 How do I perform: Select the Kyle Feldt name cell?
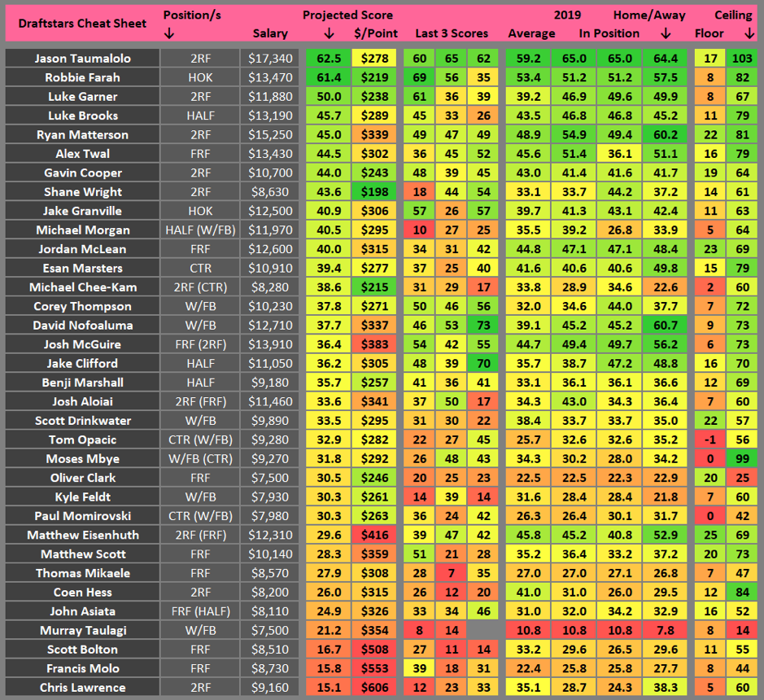(82, 497)
